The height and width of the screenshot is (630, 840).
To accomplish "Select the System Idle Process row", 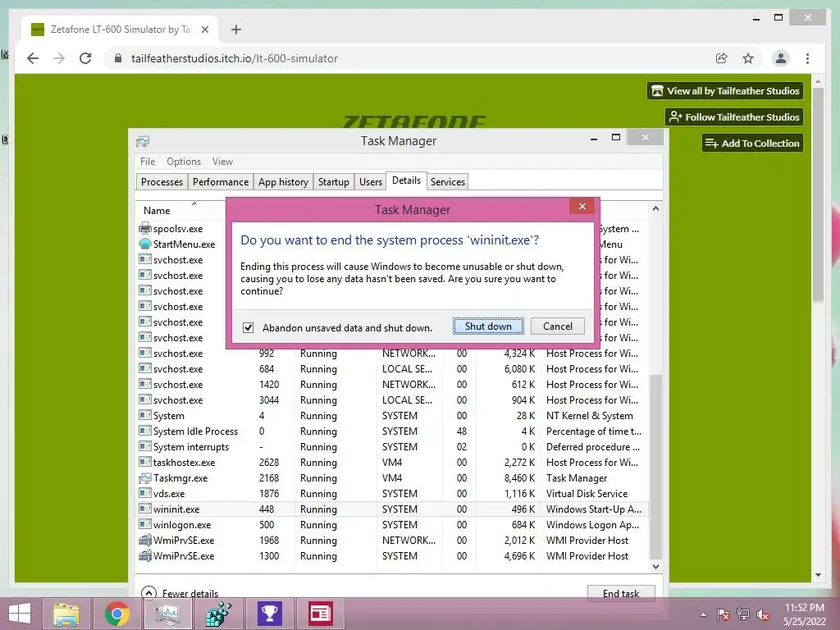I will pos(391,431).
